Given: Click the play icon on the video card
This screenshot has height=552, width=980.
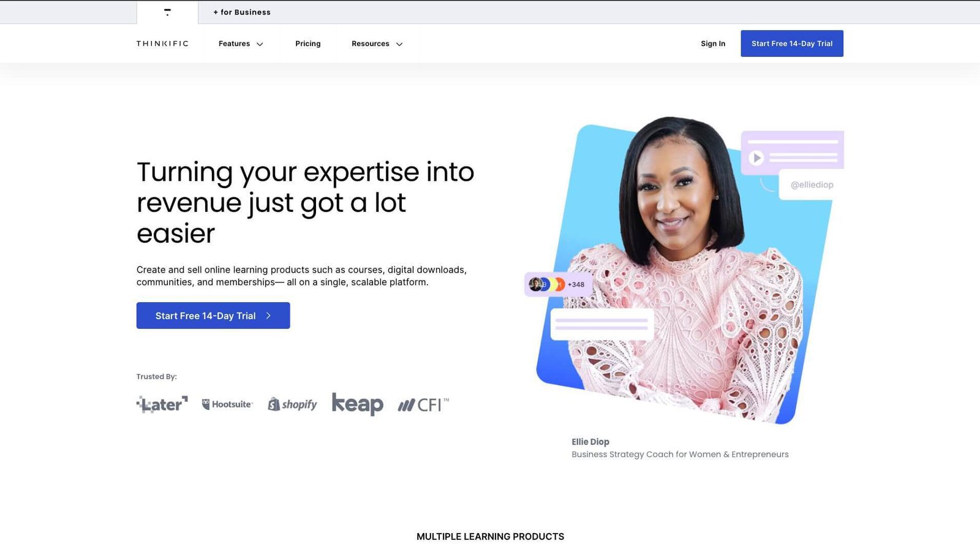Looking at the screenshot, I should click(x=756, y=158).
